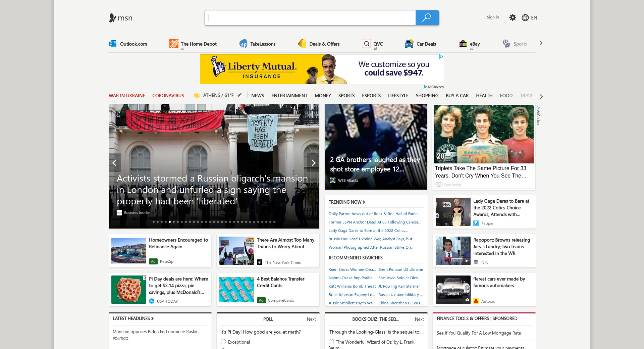644x349 pixels.
Task: Open the TakeLessons shortcut icon
Action: click(x=243, y=44)
